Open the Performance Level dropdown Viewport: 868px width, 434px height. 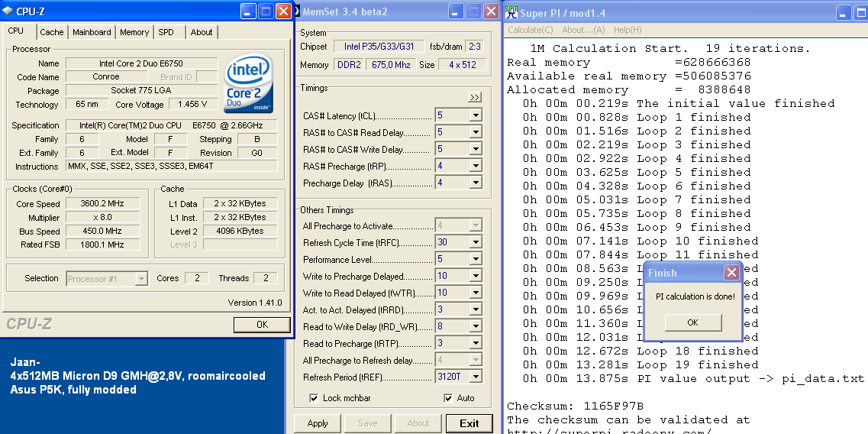point(476,259)
